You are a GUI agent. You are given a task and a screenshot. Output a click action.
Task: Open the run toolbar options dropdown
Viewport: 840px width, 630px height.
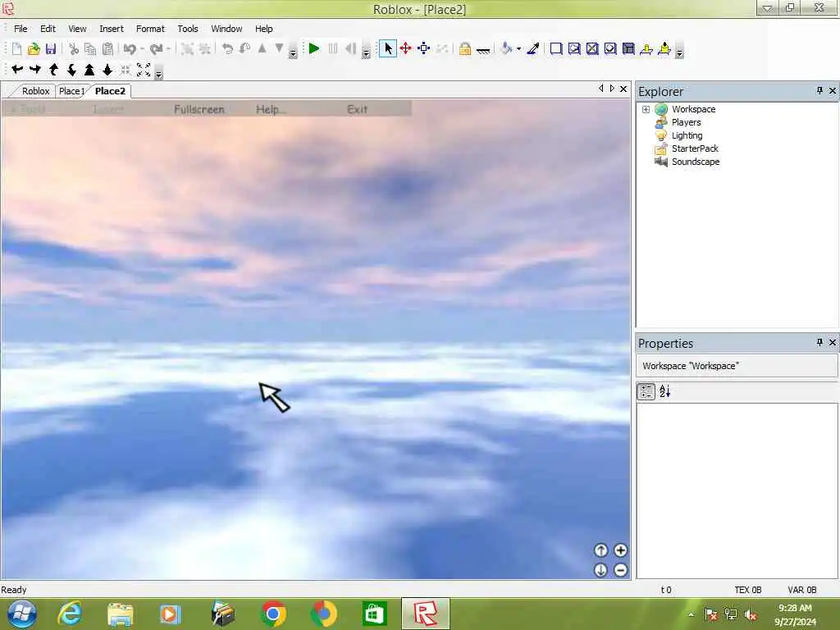[x=366, y=52]
